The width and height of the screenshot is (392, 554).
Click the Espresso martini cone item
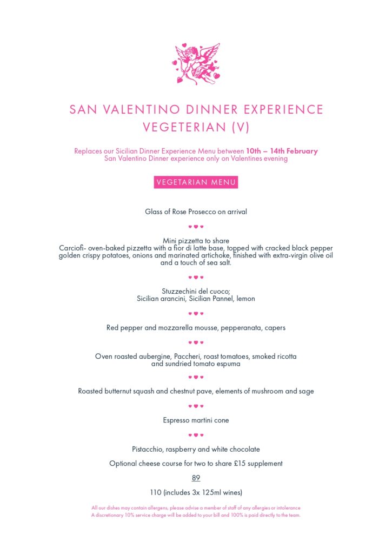(x=196, y=420)
